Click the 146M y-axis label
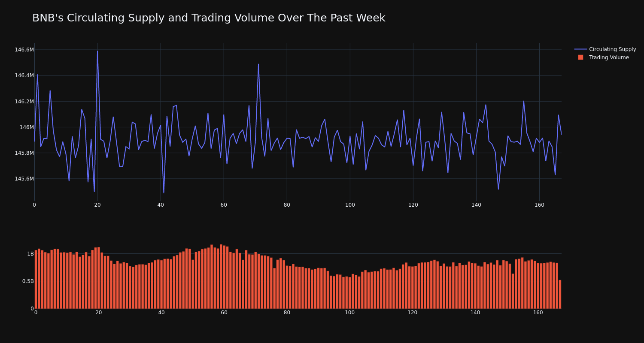 tap(27, 127)
